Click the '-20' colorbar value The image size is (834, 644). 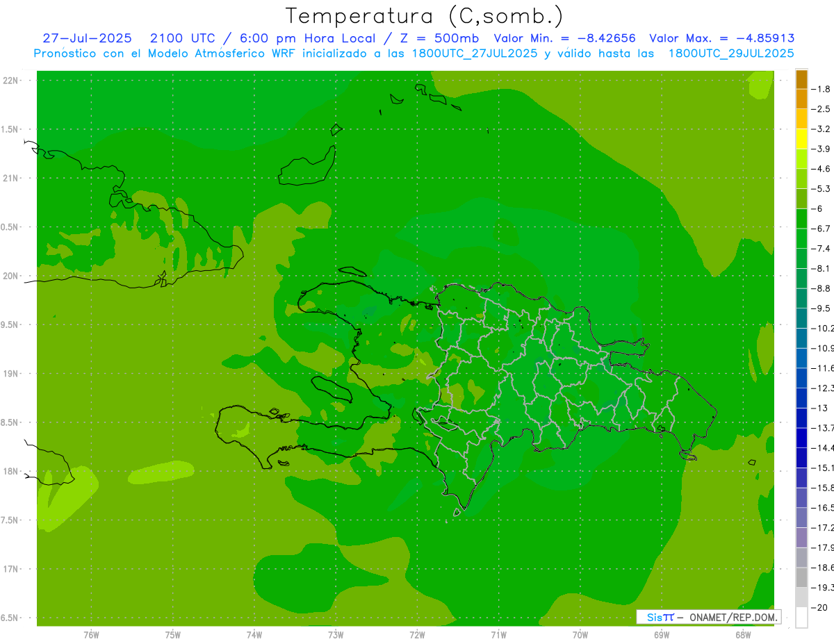(818, 607)
